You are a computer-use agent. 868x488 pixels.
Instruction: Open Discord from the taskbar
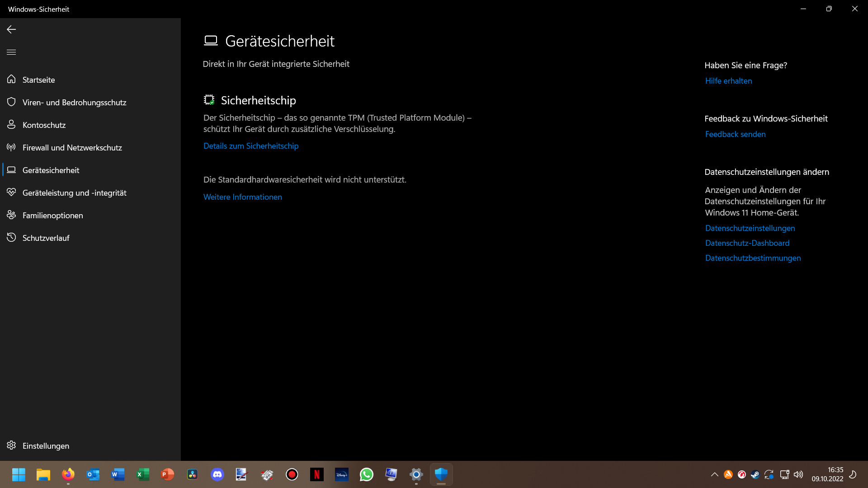tap(217, 474)
